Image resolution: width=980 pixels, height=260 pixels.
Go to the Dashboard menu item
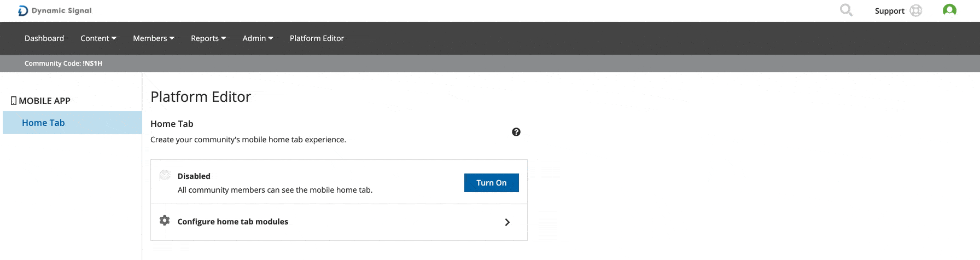pos(44,38)
